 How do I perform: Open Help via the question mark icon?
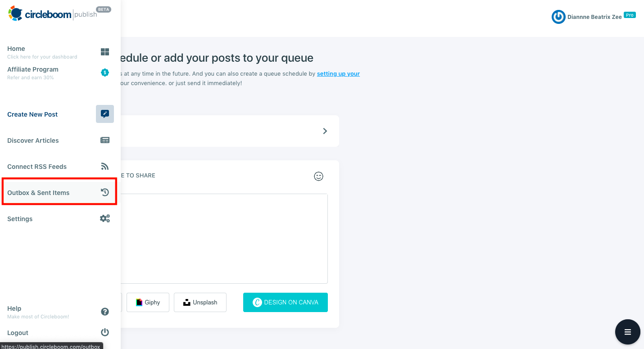[104, 311]
